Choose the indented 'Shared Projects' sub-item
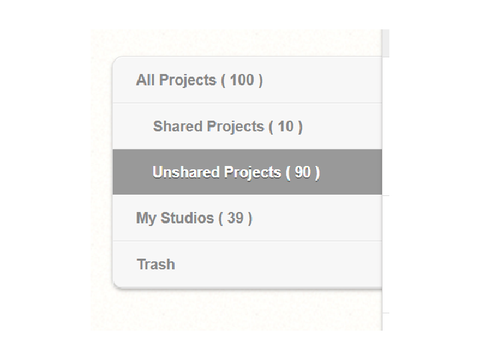480x360 pixels. coord(209,126)
